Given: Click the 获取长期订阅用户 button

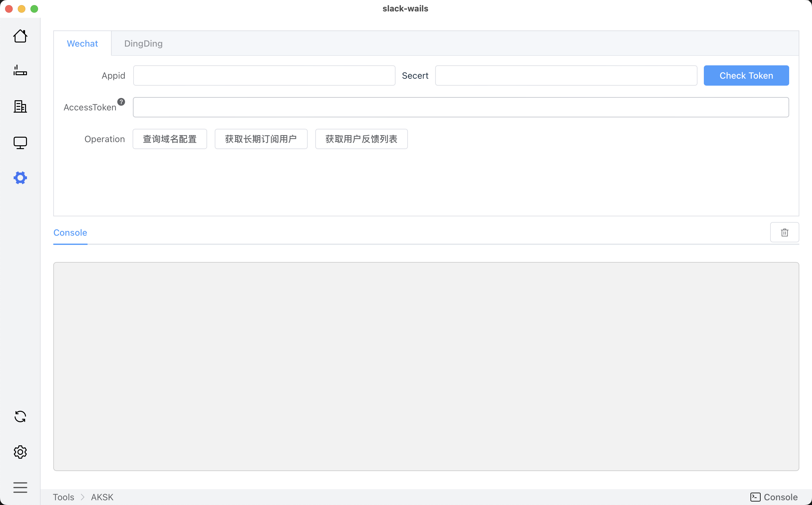Looking at the screenshot, I should [x=261, y=139].
